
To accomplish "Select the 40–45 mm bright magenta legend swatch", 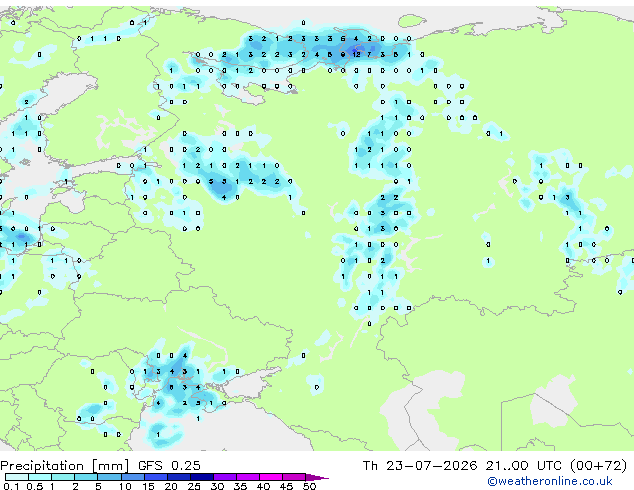I will tap(270, 477).
